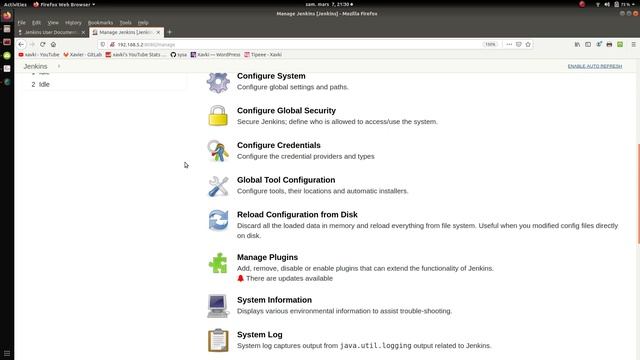Open the System Information link
The image size is (640, 360).
coord(274,300)
